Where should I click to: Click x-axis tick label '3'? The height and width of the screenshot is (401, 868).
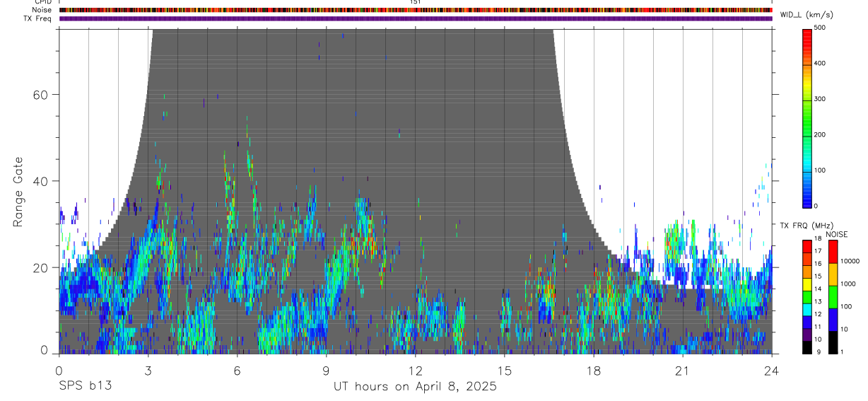(x=148, y=371)
